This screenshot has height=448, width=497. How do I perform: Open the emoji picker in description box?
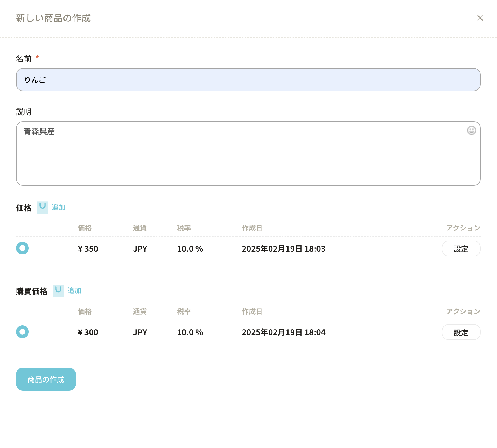[471, 130]
